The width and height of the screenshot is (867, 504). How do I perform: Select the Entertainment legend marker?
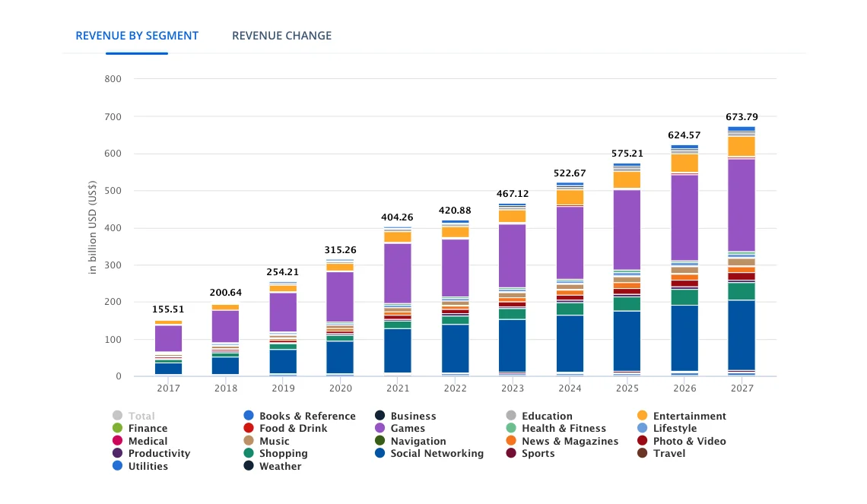point(641,416)
